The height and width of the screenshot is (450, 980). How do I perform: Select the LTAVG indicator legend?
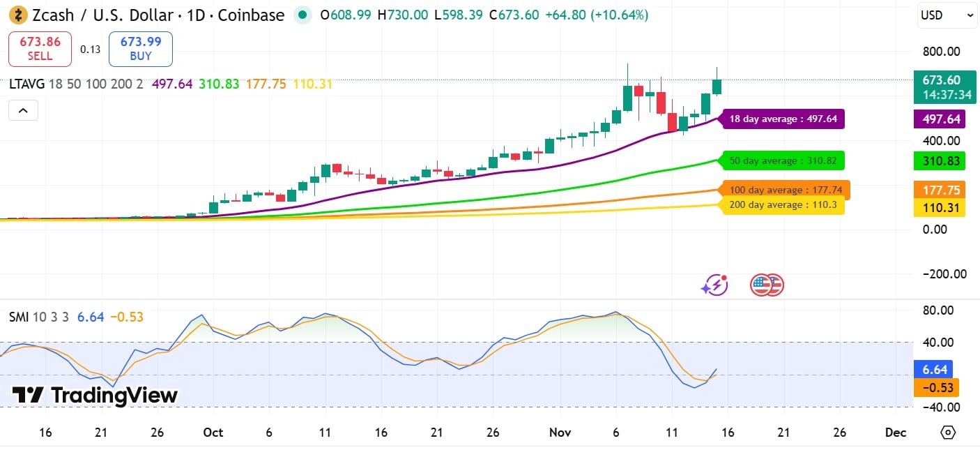click(x=26, y=83)
